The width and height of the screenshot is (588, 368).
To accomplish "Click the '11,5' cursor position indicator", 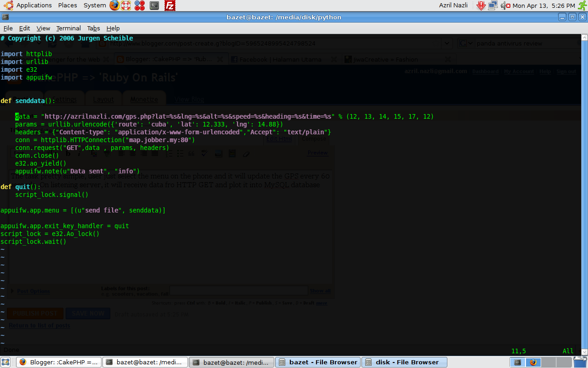I will 519,351.
